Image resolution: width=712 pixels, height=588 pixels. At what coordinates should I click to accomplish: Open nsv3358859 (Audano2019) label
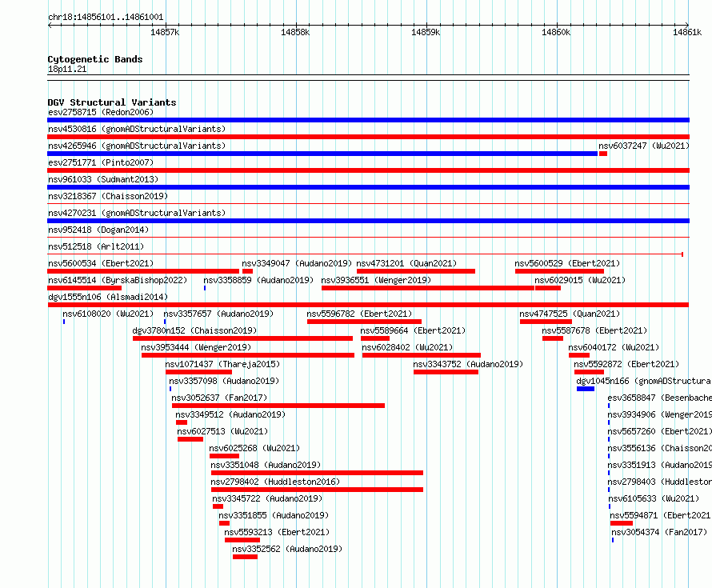[258, 280]
